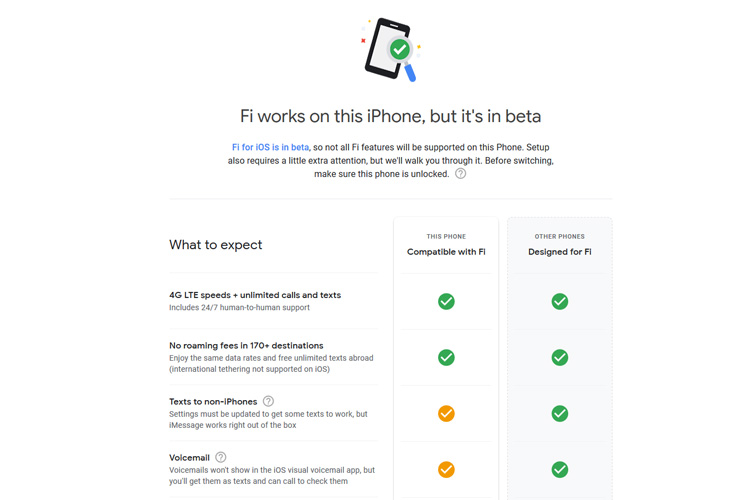Click green check for roaming under This Phone
The height and width of the screenshot is (500, 750).
tap(446, 357)
